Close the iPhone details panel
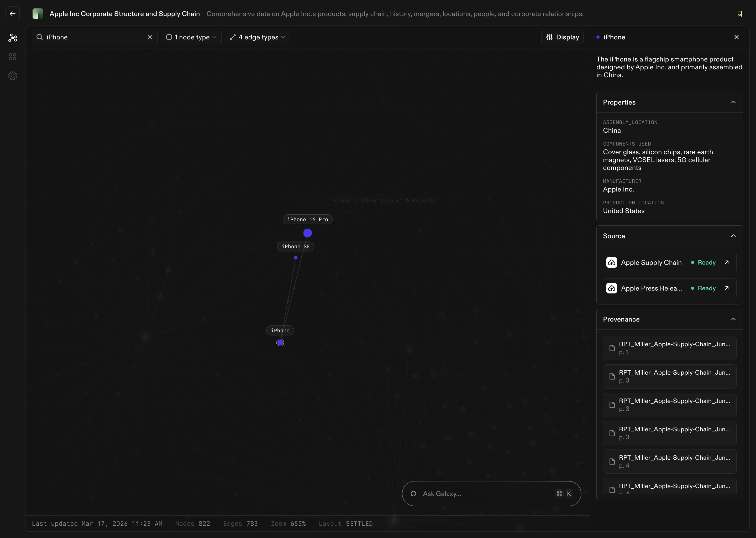756x538 pixels. 737,37
